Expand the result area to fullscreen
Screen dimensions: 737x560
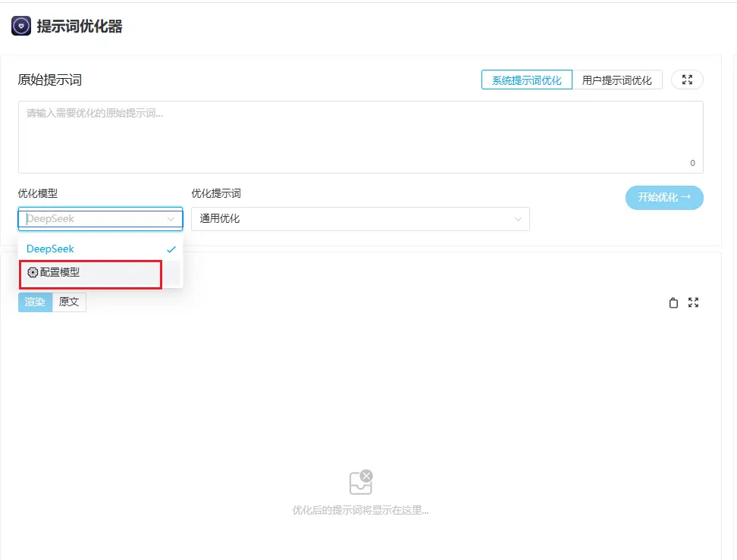click(692, 302)
